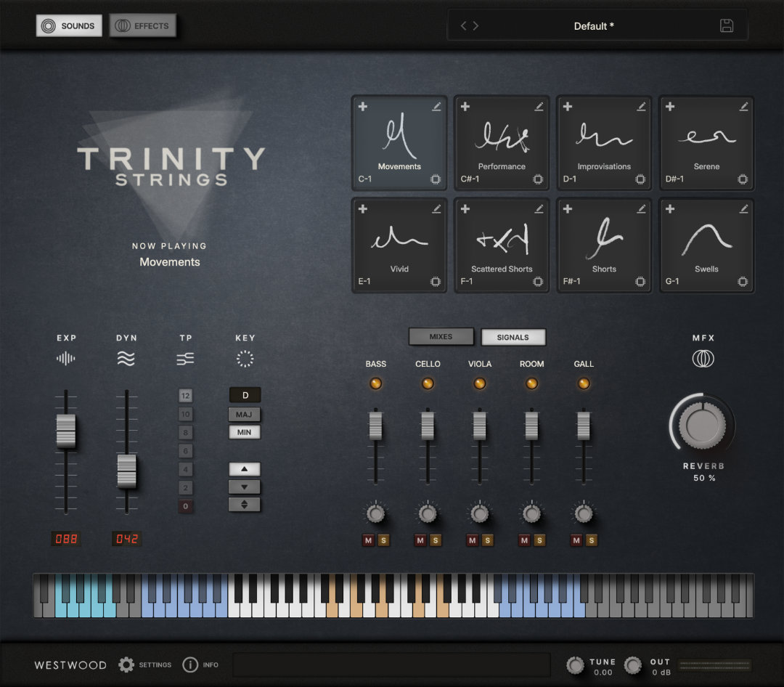Click the key up-down arrows button
The height and width of the screenshot is (687, 784).
coord(245,505)
